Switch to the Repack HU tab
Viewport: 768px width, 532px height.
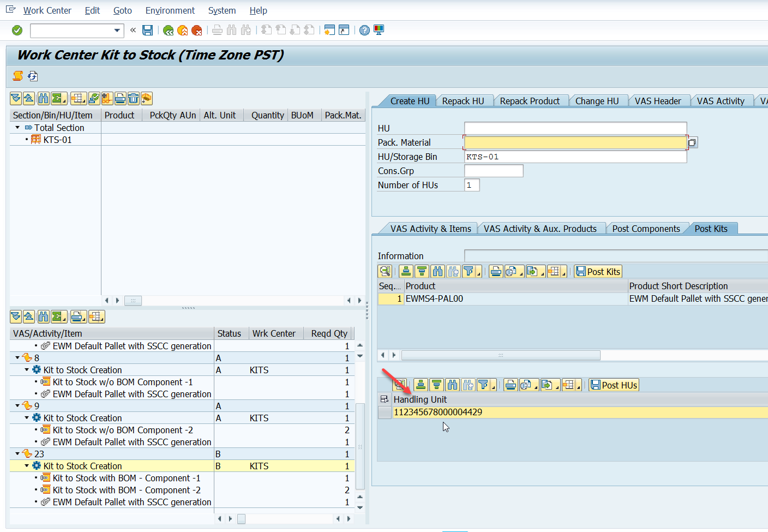point(463,101)
